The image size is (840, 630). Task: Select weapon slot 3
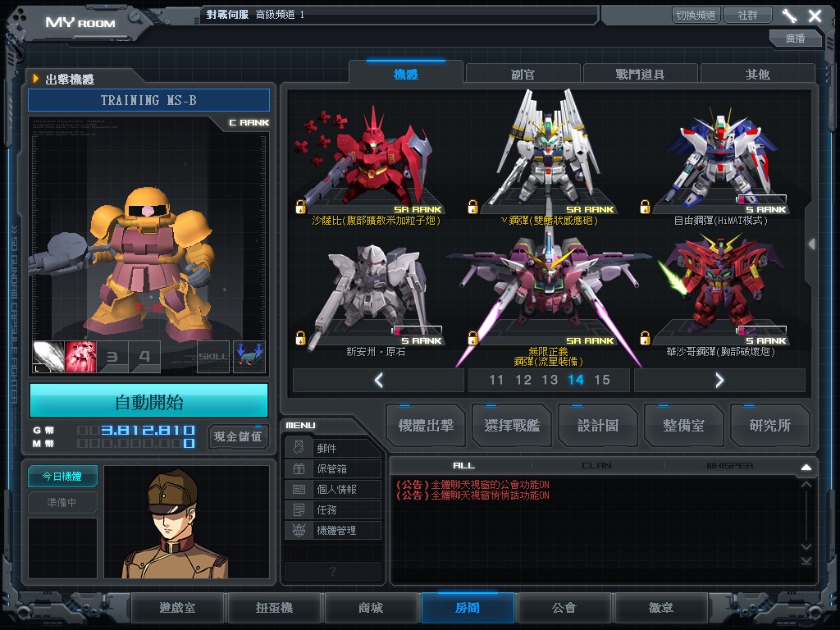pos(112,357)
